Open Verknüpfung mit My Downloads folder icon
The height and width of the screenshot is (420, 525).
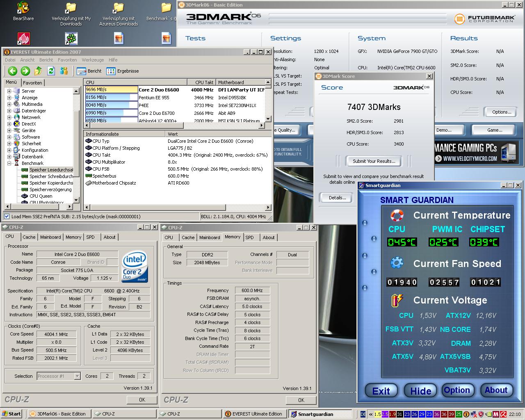coord(71,14)
